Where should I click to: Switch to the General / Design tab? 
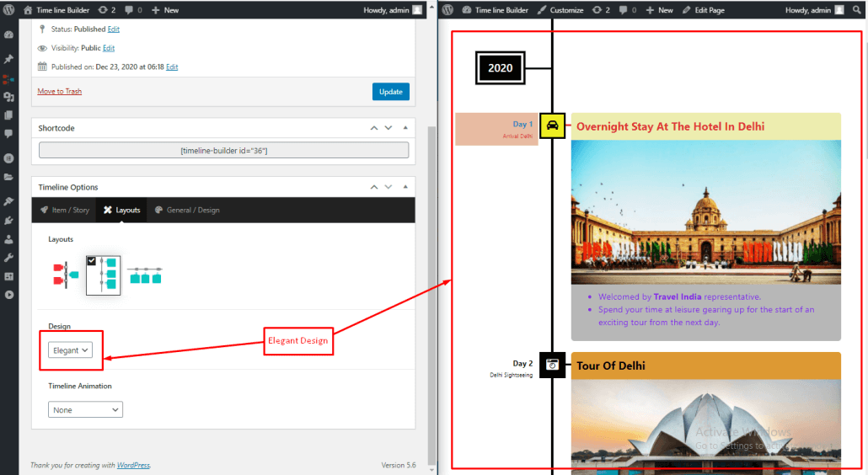point(187,210)
